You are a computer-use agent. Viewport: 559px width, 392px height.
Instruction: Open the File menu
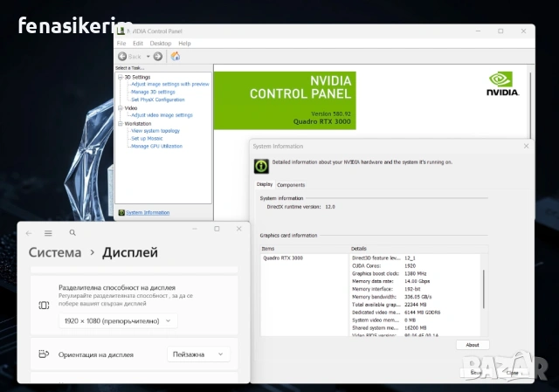[121, 43]
